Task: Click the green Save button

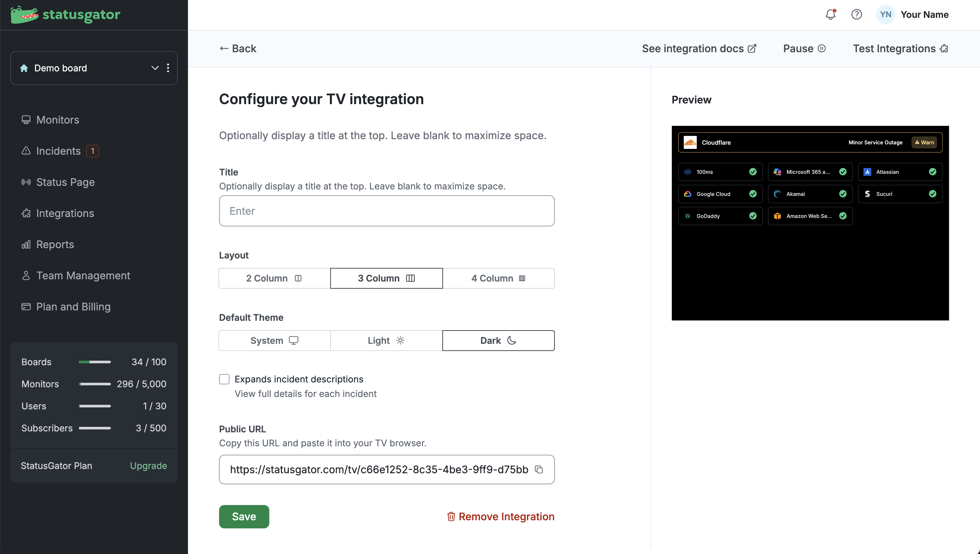Action: 244,517
